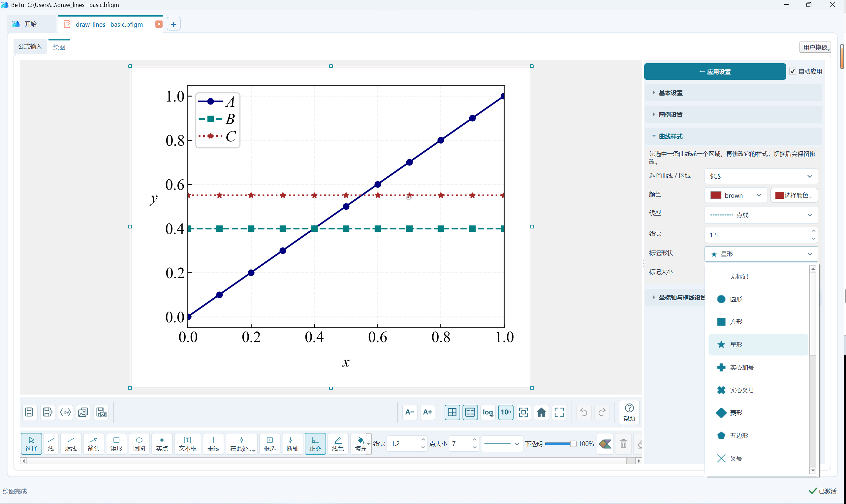Select the 线 line drawing tool
Screen dimensions: 846x504
pos(51,444)
